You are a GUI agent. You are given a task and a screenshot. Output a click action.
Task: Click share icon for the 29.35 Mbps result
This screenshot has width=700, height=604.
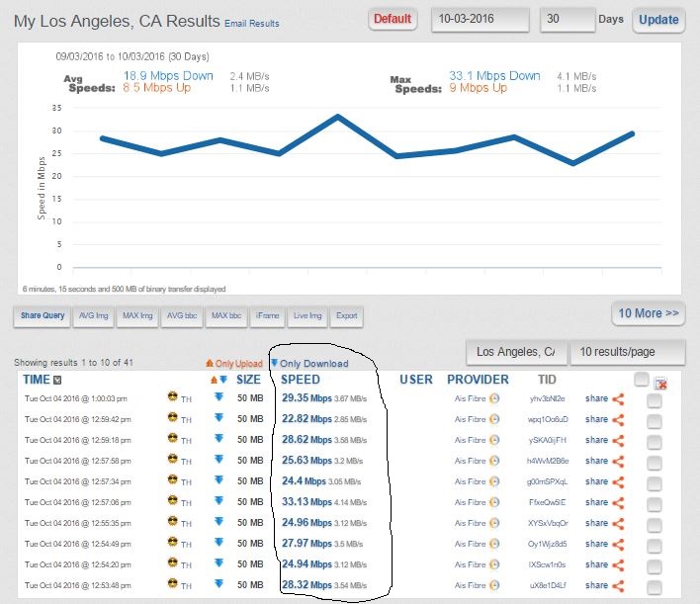(x=618, y=398)
